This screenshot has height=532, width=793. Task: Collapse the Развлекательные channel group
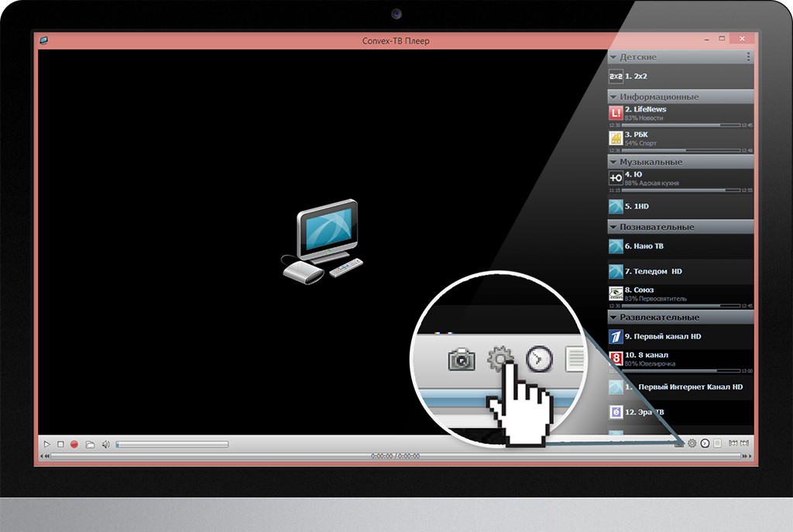pyautogui.click(x=613, y=317)
